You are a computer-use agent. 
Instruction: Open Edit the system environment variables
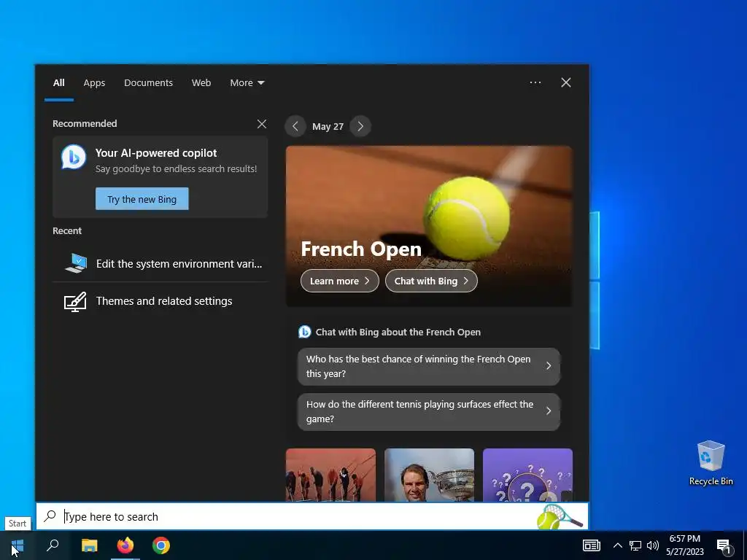[160, 263]
